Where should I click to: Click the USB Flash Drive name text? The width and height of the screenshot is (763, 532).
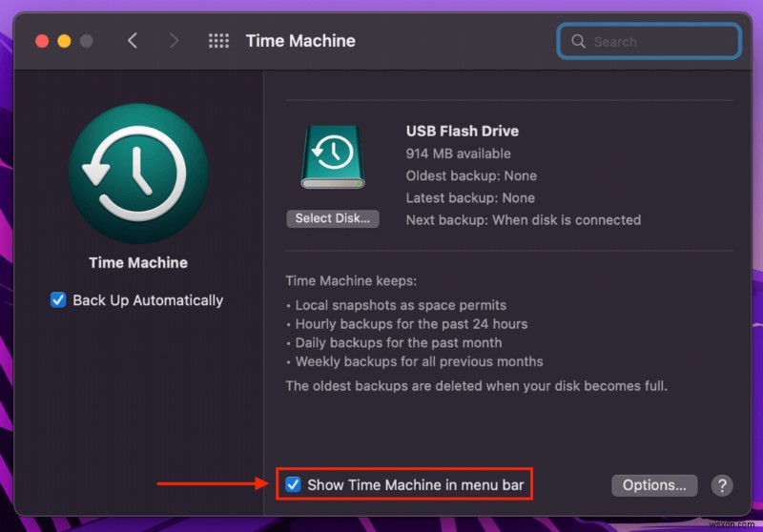pos(463,132)
